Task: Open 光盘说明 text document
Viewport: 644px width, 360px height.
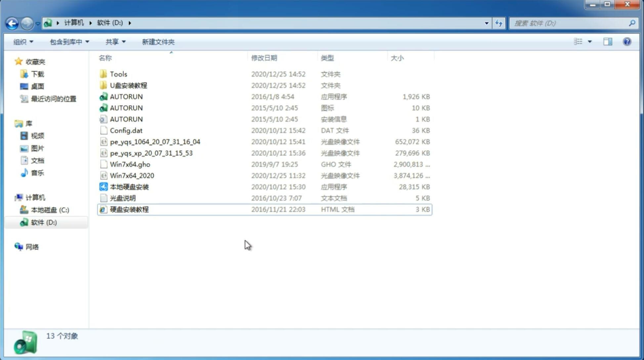Action: pyautogui.click(x=122, y=198)
